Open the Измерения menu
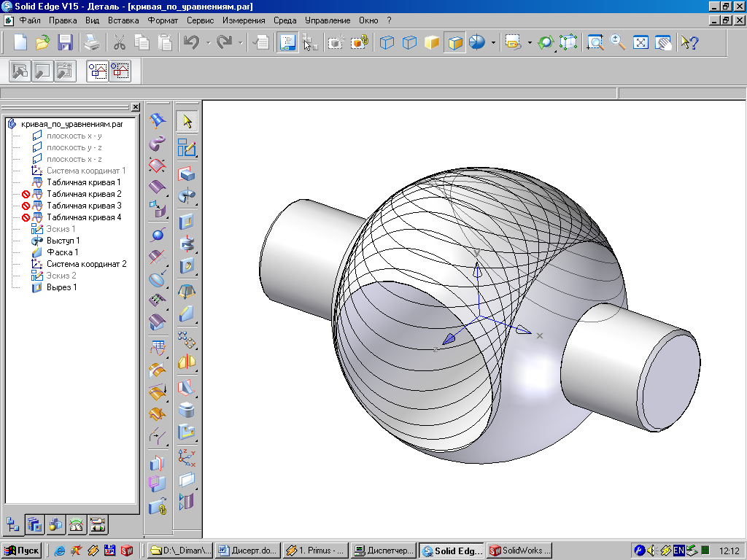The image size is (747, 560). [244, 20]
